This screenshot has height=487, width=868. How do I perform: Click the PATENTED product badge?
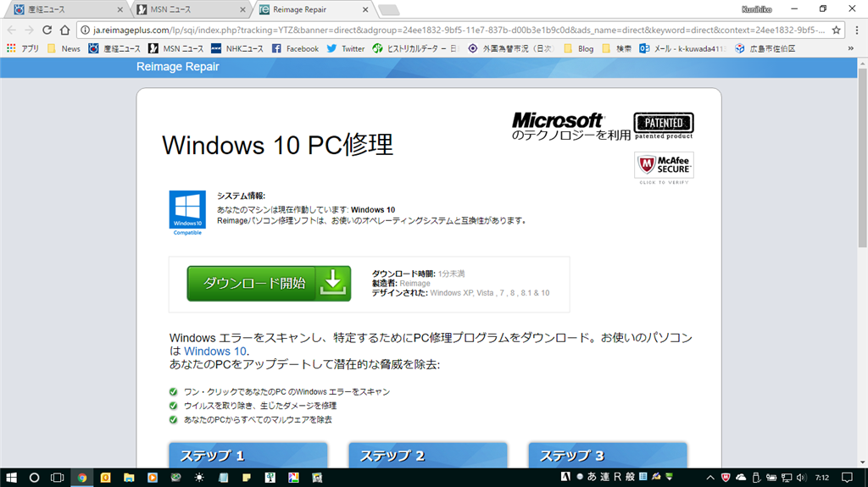click(664, 125)
